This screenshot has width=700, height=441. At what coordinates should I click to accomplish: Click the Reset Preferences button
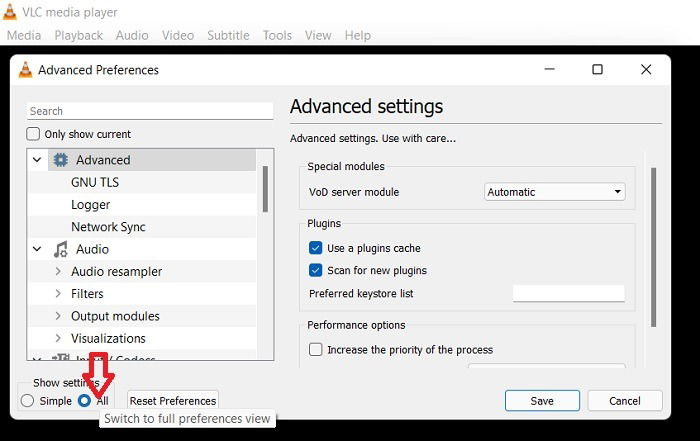pyautogui.click(x=173, y=401)
